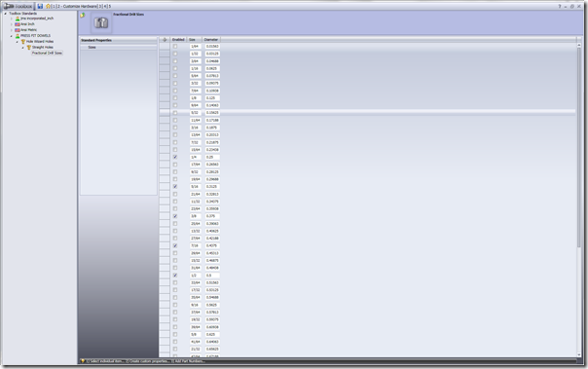Expand the Ansi Metric node

[12, 30]
